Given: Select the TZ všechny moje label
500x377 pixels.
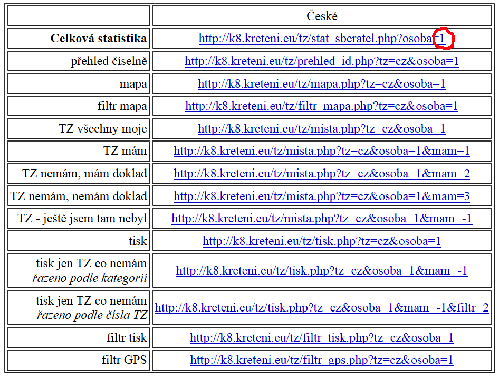Looking at the screenshot, I should tap(103, 129).
